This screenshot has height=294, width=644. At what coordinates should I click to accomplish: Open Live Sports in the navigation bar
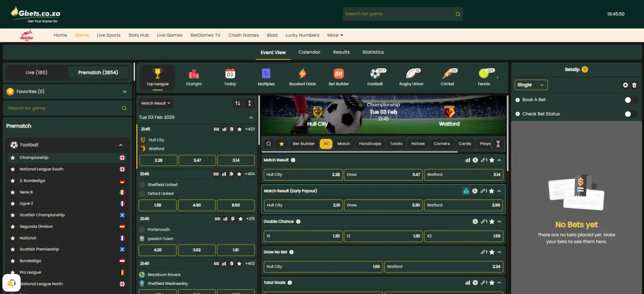click(x=108, y=35)
